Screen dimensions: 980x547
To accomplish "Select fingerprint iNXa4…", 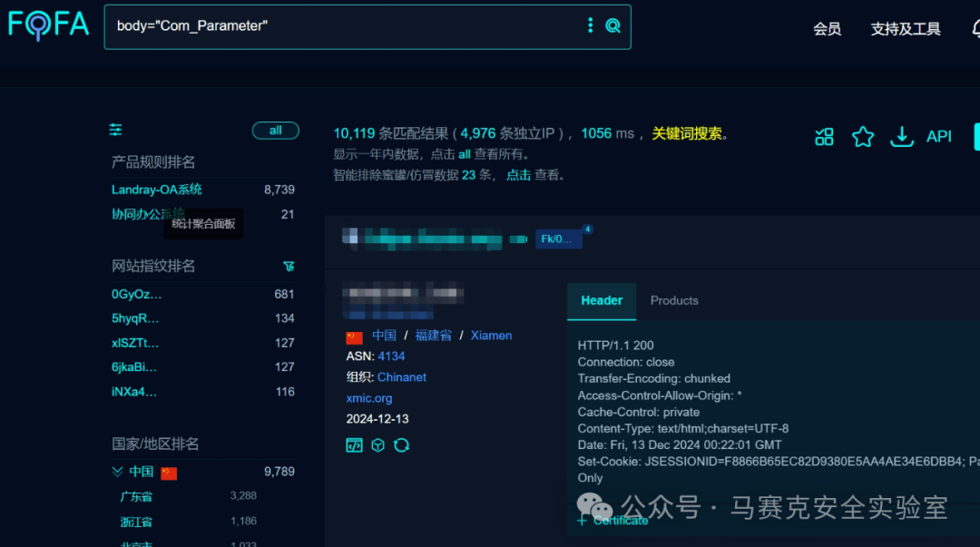I will point(133,391).
